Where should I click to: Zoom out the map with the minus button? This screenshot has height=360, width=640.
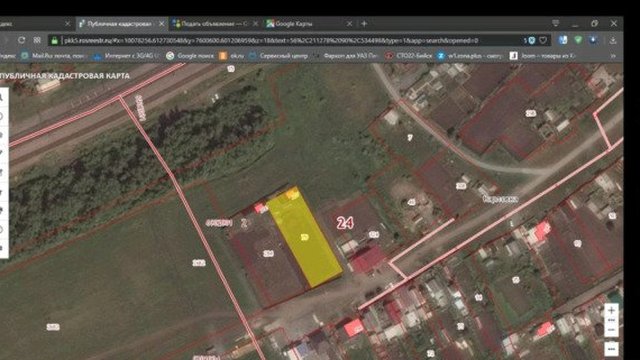click(611, 330)
